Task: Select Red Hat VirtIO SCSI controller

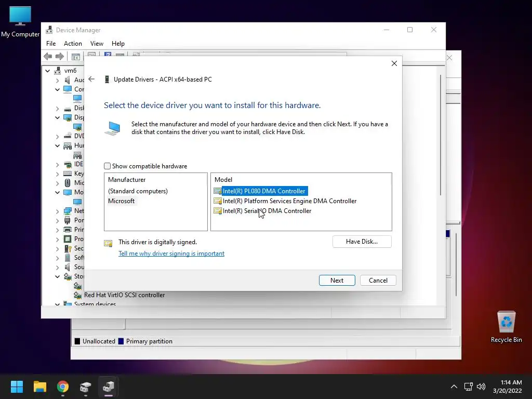Action: 125,295
